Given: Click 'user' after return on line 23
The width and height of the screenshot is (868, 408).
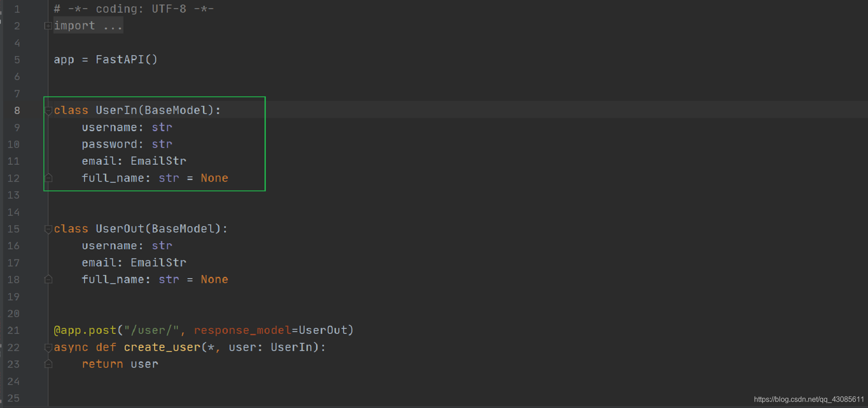Looking at the screenshot, I should [x=144, y=364].
